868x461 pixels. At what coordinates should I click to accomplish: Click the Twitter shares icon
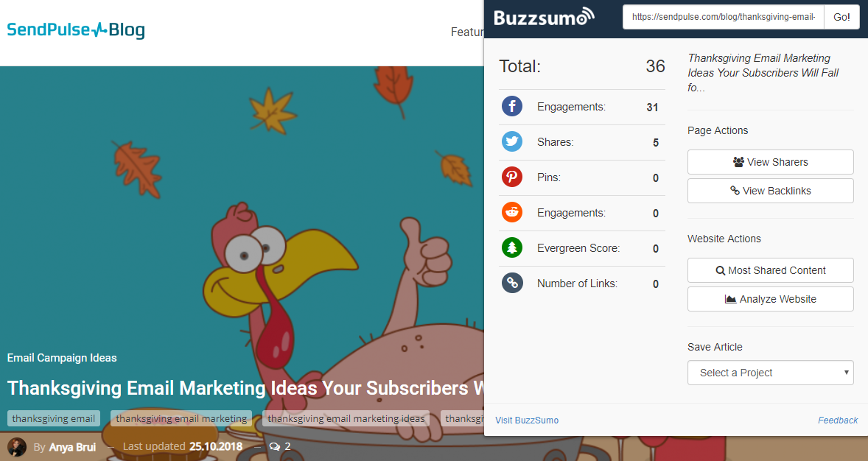coord(512,142)
